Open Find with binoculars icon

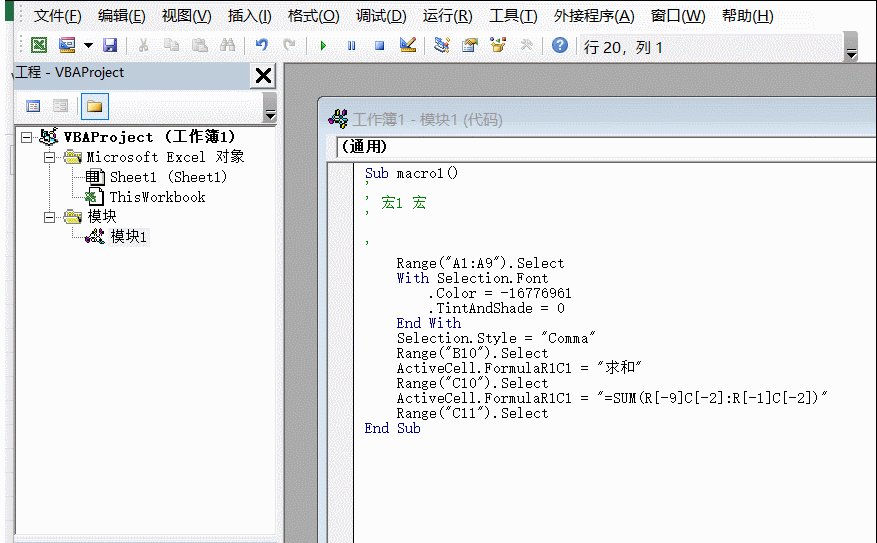point(227,45)
